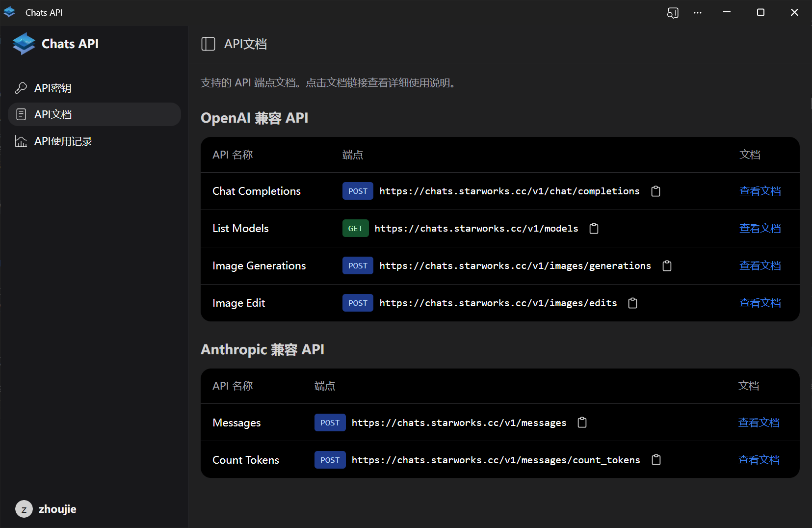
Task: Click the zhoujie user avatar
Action: click(x=24, y=509)
